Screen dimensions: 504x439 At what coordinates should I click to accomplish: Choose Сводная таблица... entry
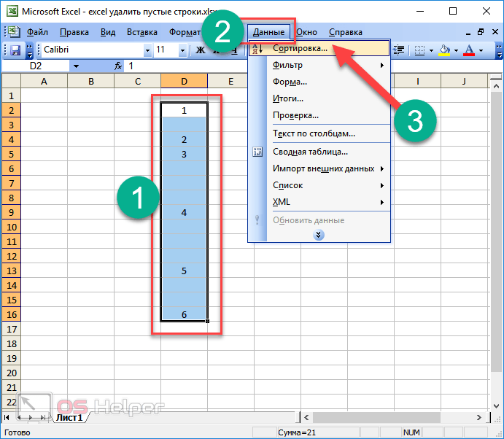319,152
